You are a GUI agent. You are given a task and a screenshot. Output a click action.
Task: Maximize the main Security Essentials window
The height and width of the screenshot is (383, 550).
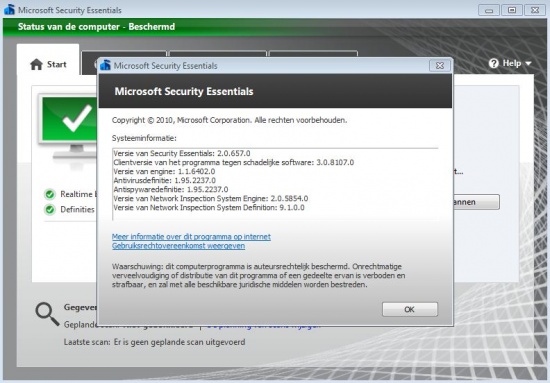[512, 10]
